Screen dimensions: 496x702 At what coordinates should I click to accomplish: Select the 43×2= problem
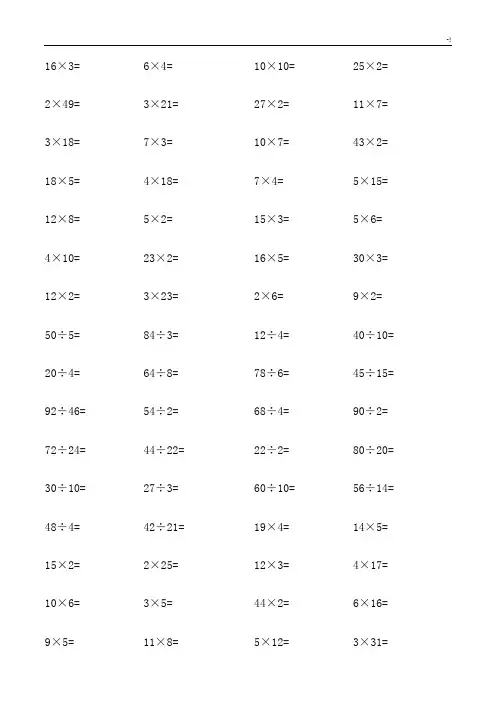370,142
